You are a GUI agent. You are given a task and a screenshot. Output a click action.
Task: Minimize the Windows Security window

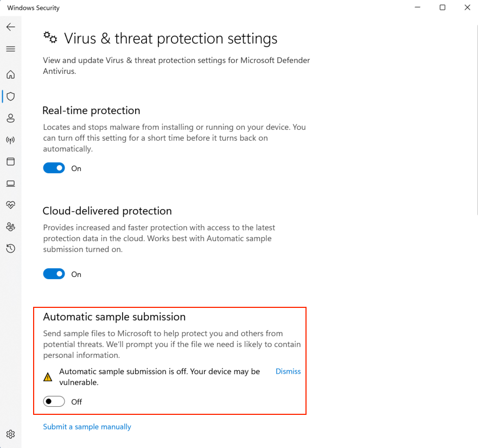(x=418, y=8)
